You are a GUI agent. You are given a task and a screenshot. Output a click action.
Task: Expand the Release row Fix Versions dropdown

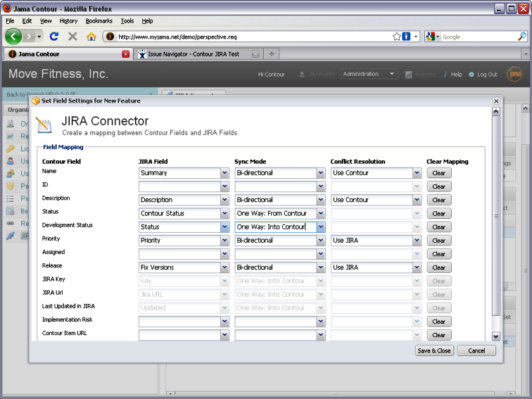[224, 267]
